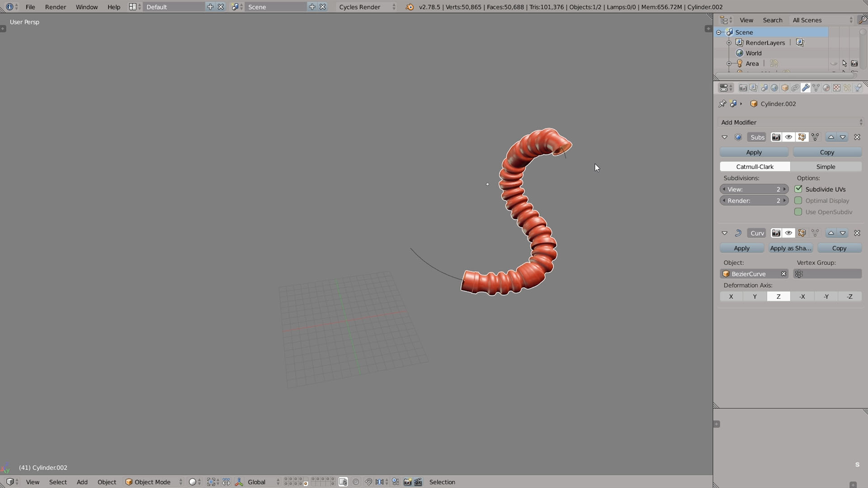Open the Object properties tab
The width and height of the screenshot is (868, 488).
tap(785, 88)
